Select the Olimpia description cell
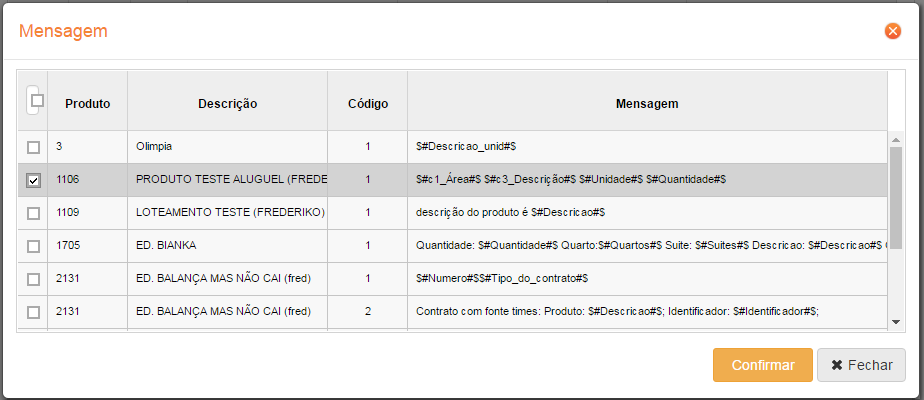924x400 pixels. pos(154,147)
